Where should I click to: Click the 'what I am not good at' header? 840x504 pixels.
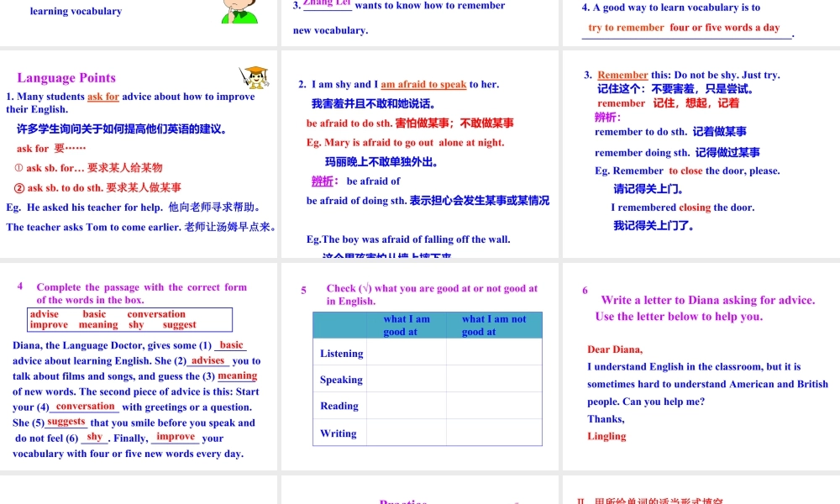tap(493, 325)
